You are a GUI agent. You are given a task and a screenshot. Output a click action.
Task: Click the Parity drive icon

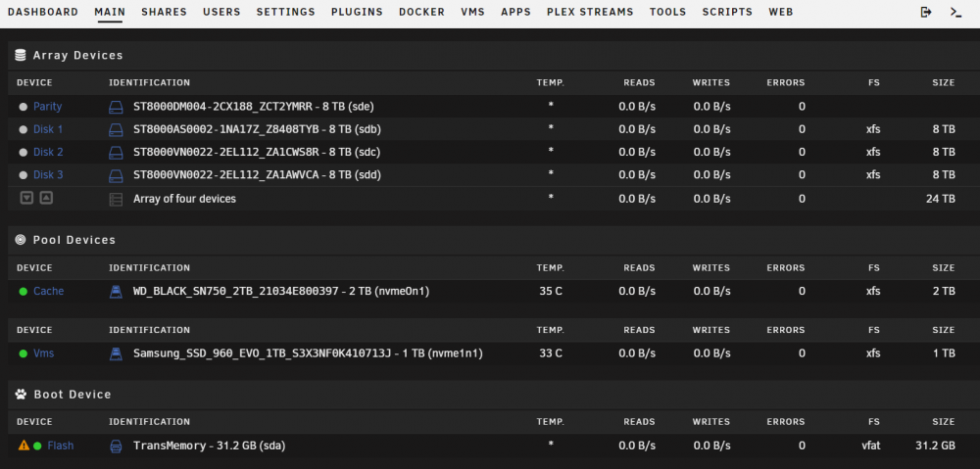(117, 107)
